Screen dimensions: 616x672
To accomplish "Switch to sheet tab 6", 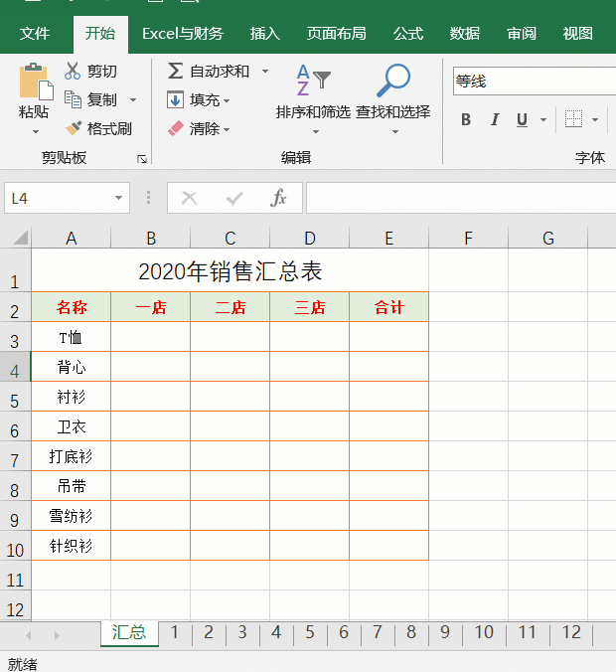I will (x=344, y=632).
